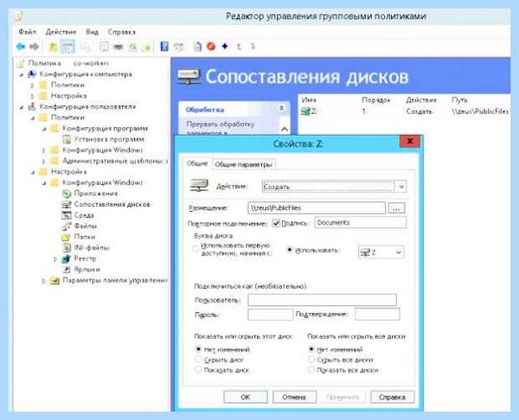Screen dimensions: 519x420
Task: Select Сопоставления дисков in tree
Action: pos(112,204)
